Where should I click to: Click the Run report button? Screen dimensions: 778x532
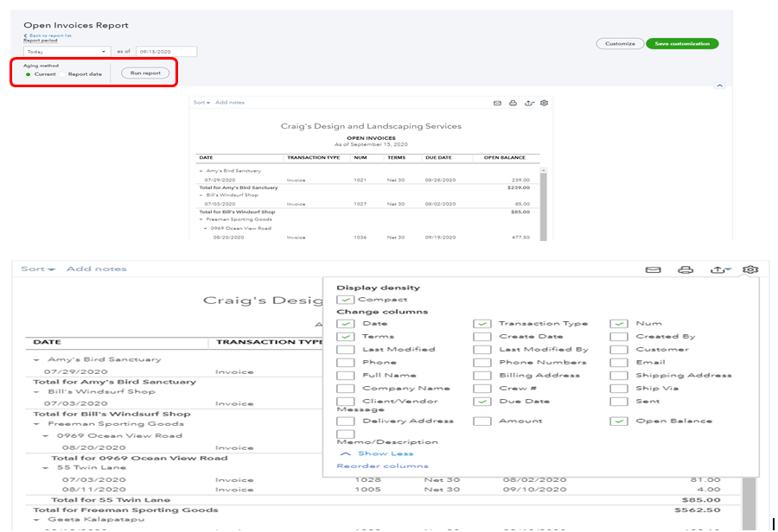pyautogui.click(x=145, y=73)
